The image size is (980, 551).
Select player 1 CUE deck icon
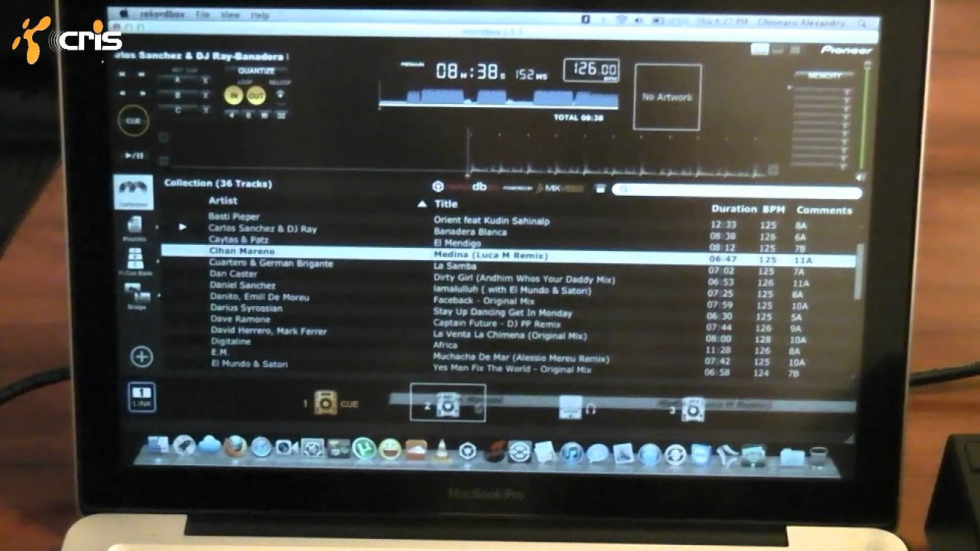[x=325, y=403]
